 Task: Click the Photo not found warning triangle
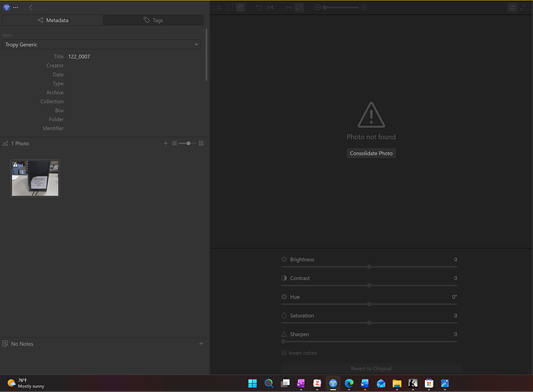[x=372, y=115]
